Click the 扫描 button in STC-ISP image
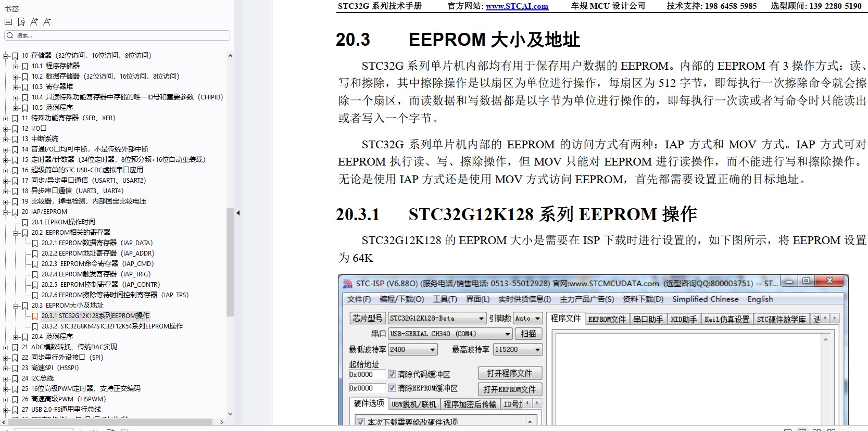The height and width of the screenshot is (431, 868). tap(529, 334)
